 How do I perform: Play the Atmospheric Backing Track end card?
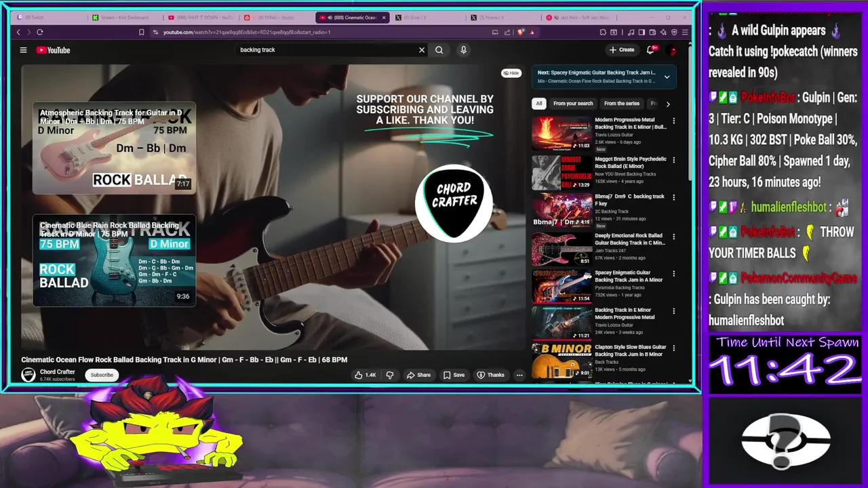click(114, 148)
